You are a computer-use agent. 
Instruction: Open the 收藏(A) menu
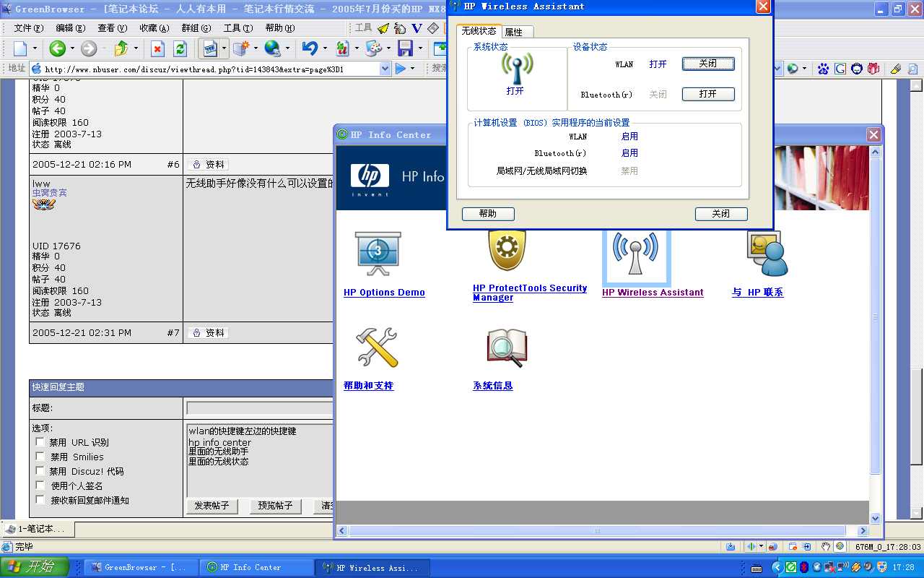click(154, 28)
